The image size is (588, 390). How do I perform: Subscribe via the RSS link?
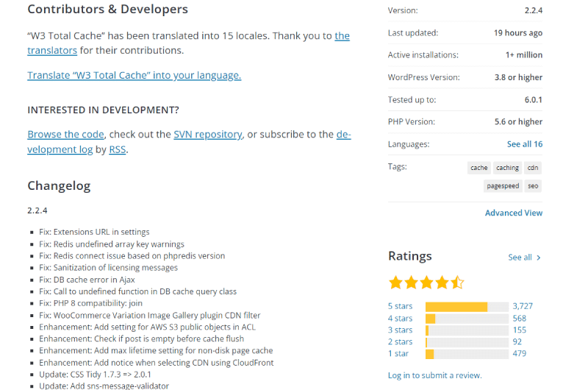118,149
